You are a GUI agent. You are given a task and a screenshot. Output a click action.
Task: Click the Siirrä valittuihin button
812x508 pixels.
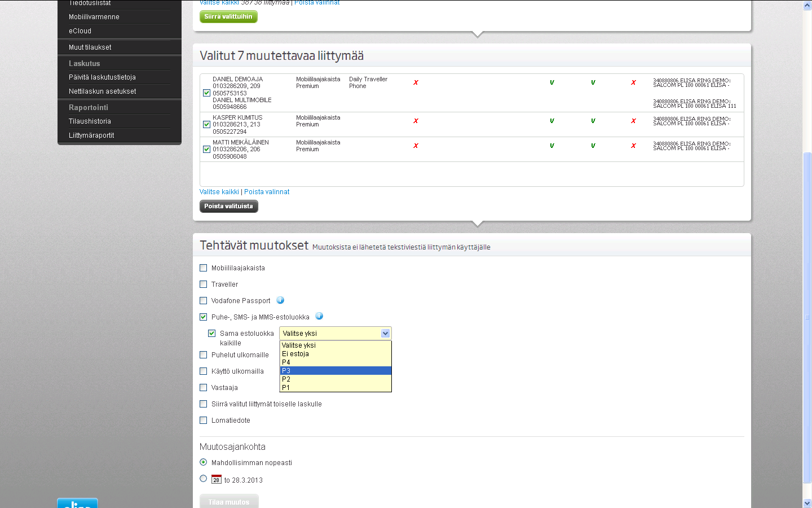click(x=228, y=16)
